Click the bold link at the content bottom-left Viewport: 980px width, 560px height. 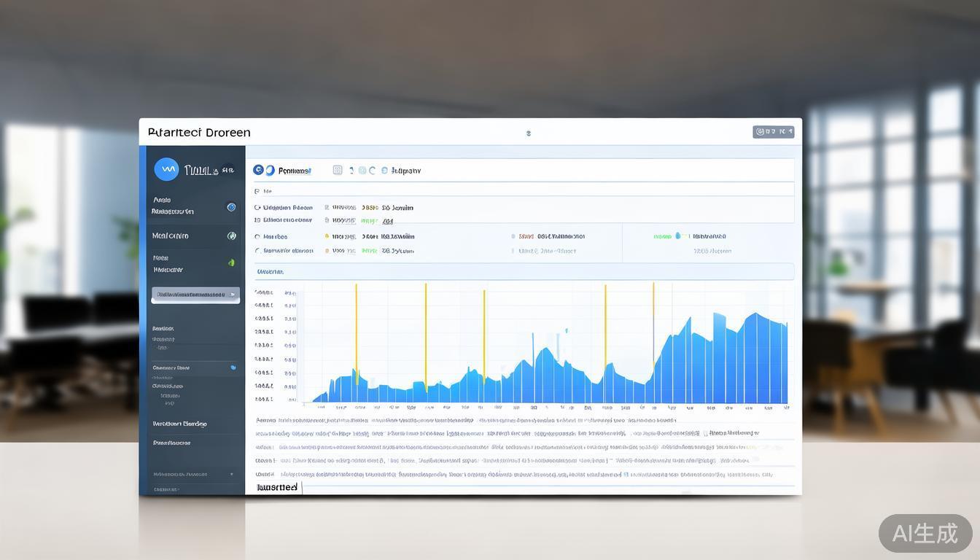pos(277,487)
